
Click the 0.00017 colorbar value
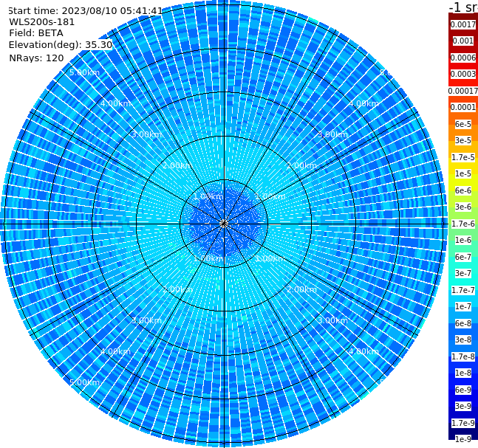(463, 91)
